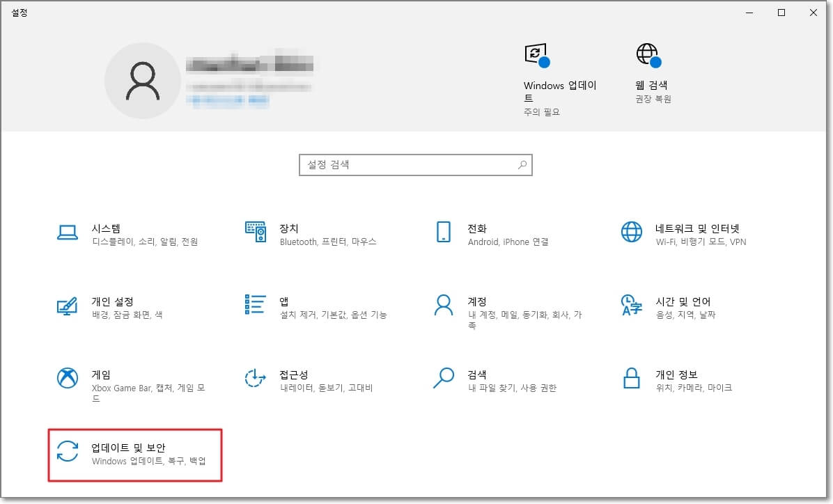Open the 접근성 icon

[x=255, y=378]
